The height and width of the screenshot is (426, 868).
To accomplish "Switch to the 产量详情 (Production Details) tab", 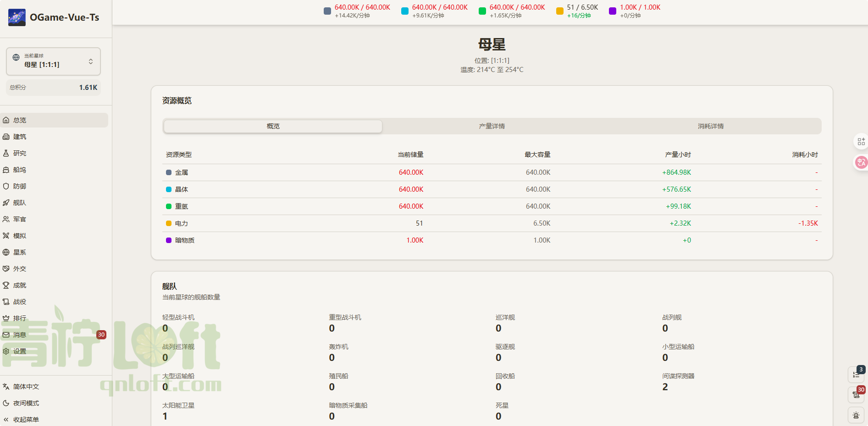I will [491, 126].
